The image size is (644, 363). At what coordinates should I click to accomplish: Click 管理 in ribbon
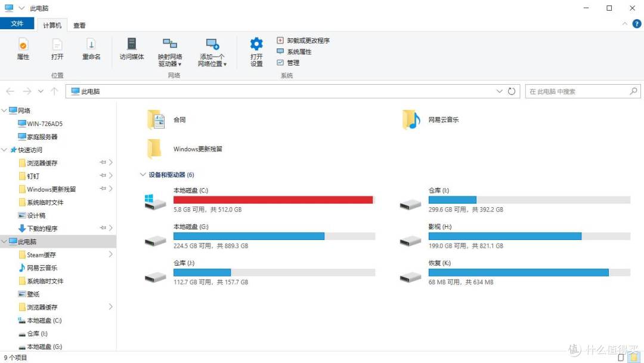[288, 63]
